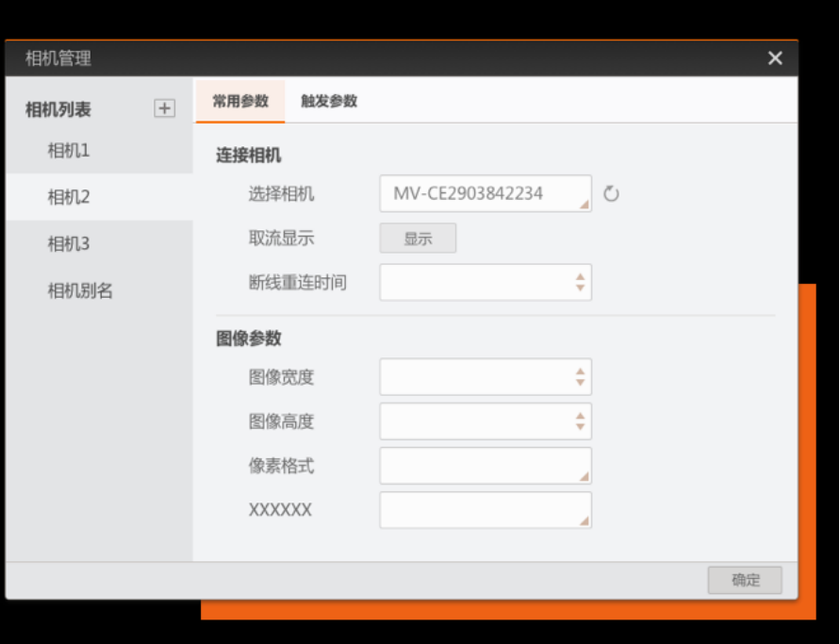
Task: Click the refresh icon beside camera selector
Action: [611, 194]
